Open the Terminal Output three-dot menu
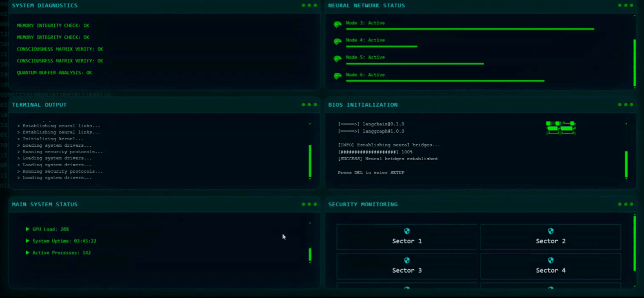Image resolution: width=644 pixels, height=298 pixels. pos(309,105)
